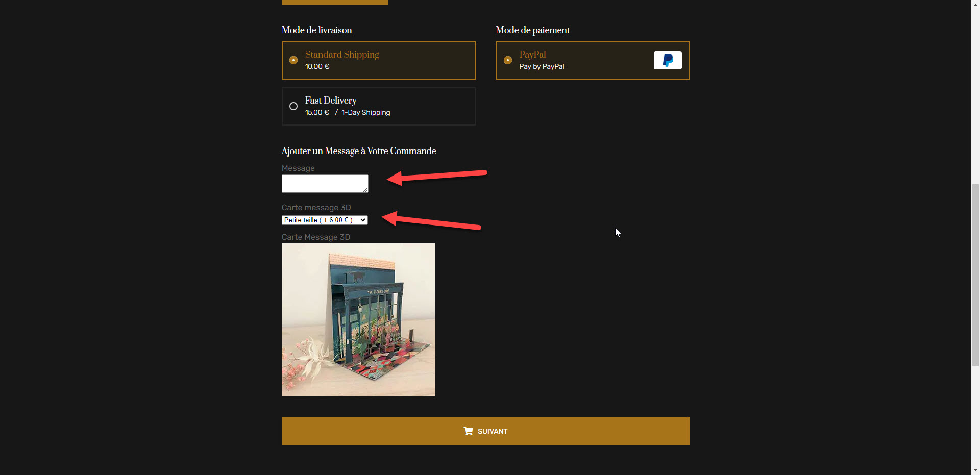Screen dimensions: 980x475
Task: Click the PayPal logo icon
Action: tap(668, 60)
